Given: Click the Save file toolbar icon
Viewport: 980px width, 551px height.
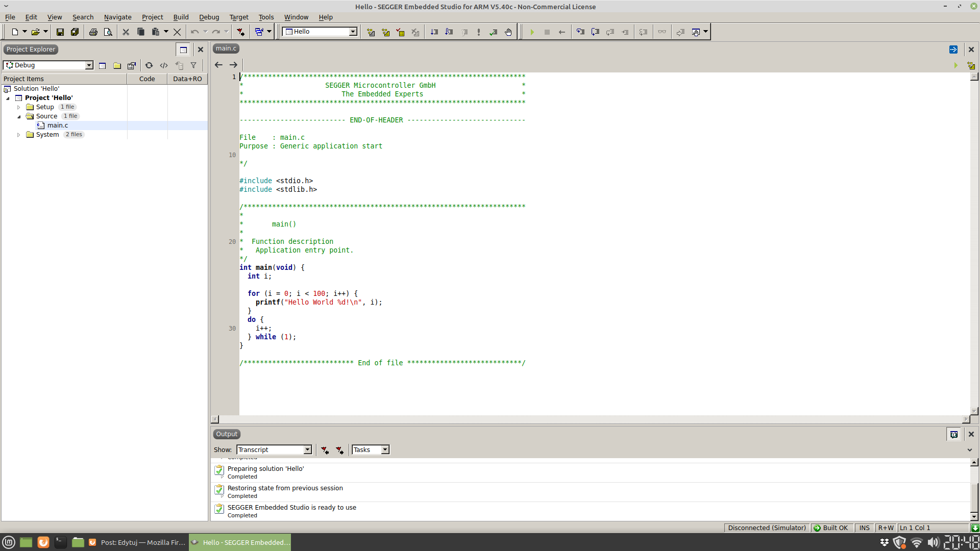Looking at the screenshot, I should coord(60,32).
